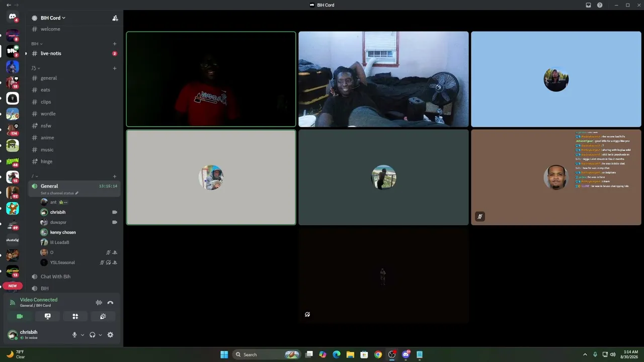Image resolution: width=644 pixels, height=362 pixels.
Task: Open the server with 49 badge
Action: click(13, 224)
